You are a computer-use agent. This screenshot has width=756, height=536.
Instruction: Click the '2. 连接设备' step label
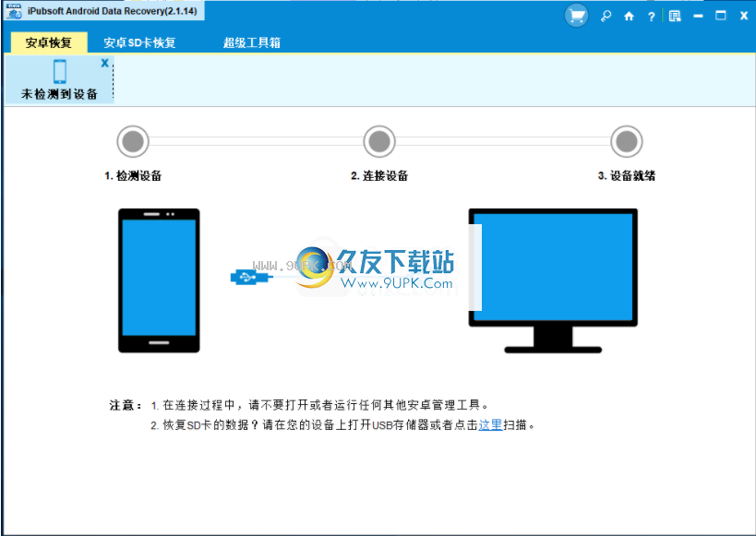coord(379,176)
